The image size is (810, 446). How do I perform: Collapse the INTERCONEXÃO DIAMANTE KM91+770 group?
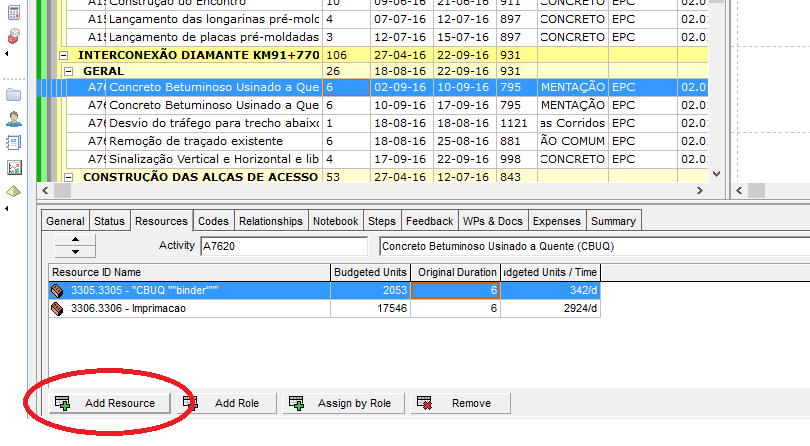click(x=64, y=55)
